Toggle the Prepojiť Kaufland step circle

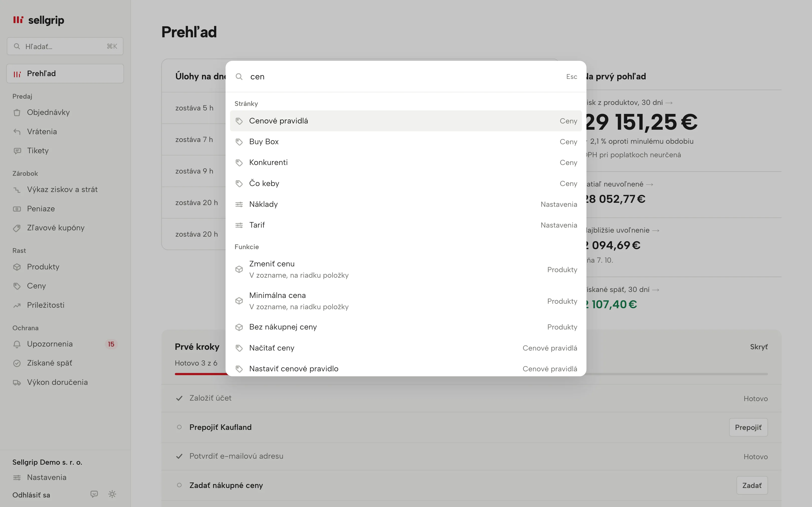[x=179, y=427]
